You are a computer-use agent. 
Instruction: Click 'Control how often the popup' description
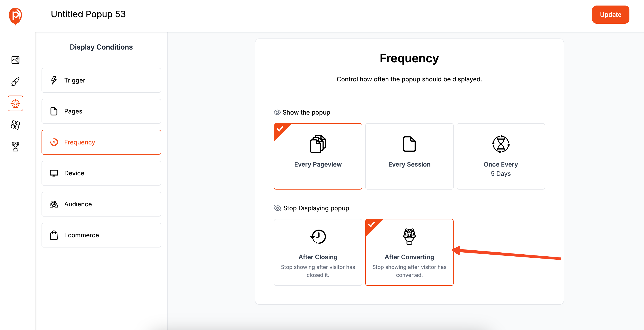pos(409,79)
